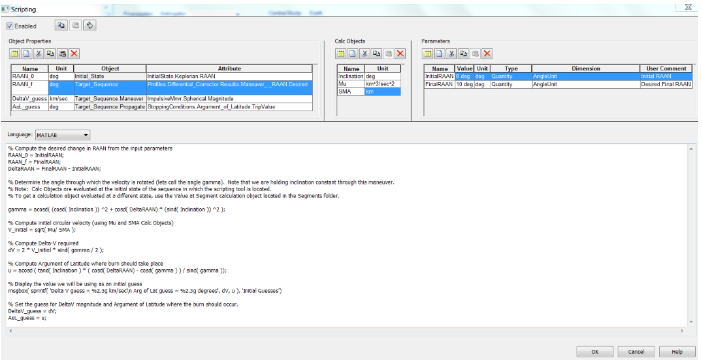Click the script editor horizontal scrollbar left arrow
The width and height of the screenshot is (702, 360).
pos(10,330)
